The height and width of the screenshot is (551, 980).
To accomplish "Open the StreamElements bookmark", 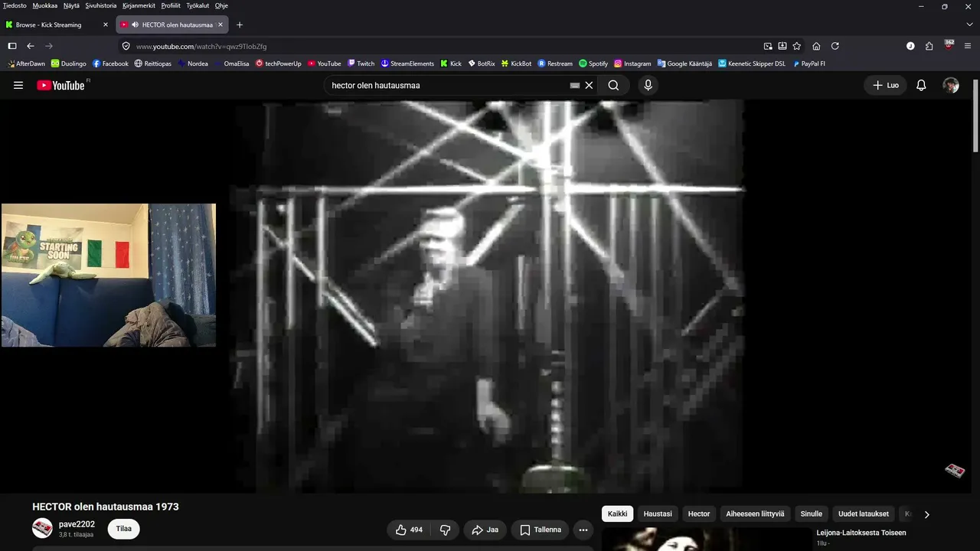I will [407, 64].
